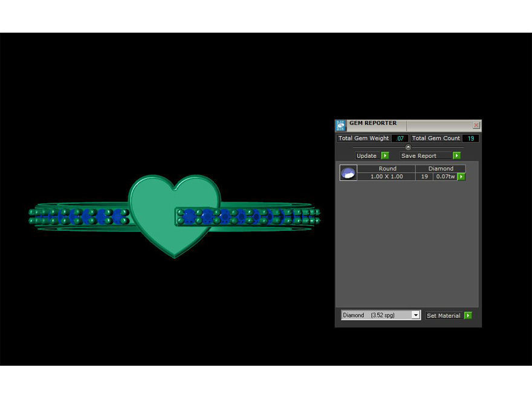
Task: Click the gem count cell 19 in the row
Action: pyautogui.click(x=424, y=177)
